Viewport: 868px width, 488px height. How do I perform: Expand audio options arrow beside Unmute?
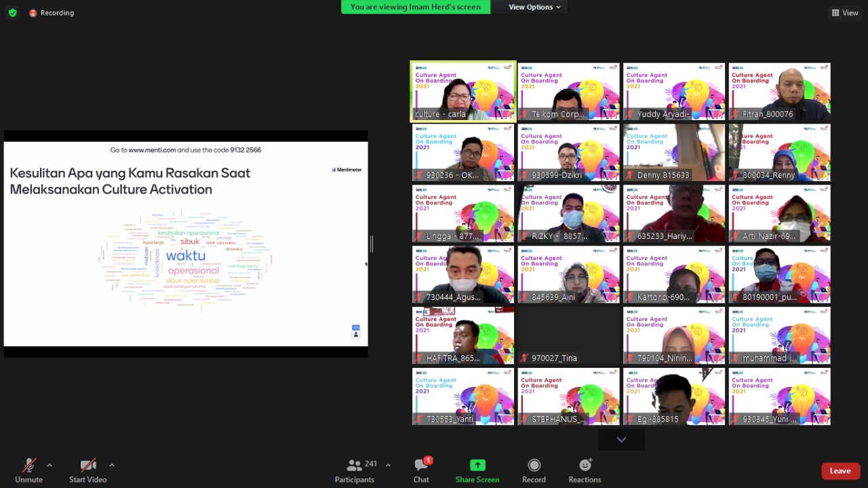point(50,466)
